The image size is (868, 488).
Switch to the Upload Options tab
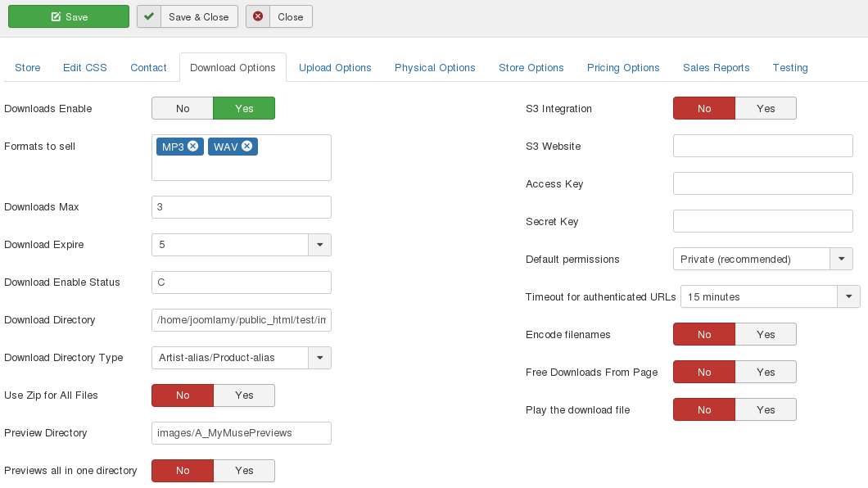coord(335,68)
